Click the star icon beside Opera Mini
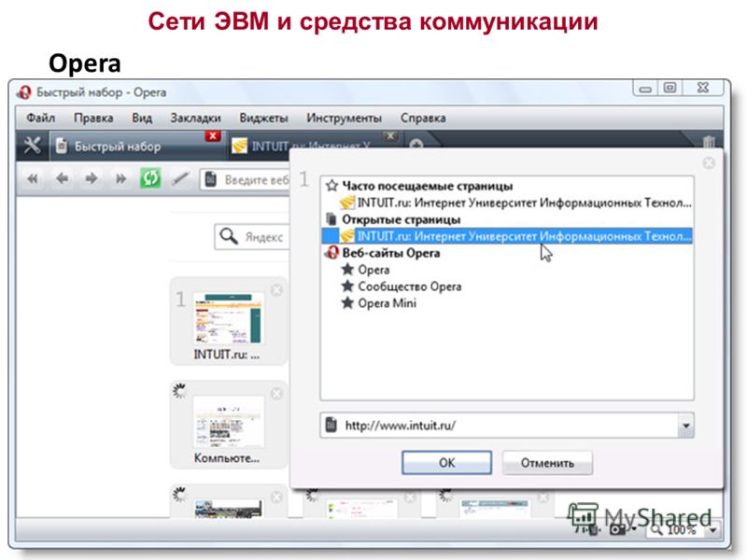This screenshot has width=747, height=560. pyautogui.click(x=347, y=302)
